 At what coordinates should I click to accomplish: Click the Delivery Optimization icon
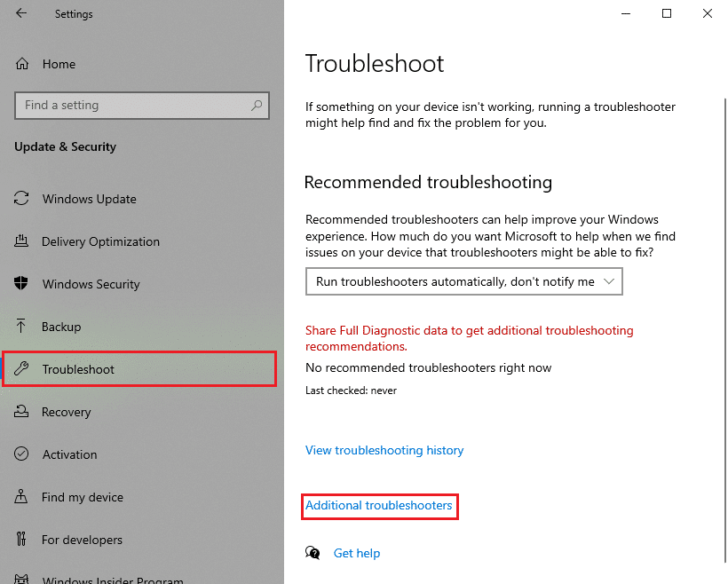22,241
